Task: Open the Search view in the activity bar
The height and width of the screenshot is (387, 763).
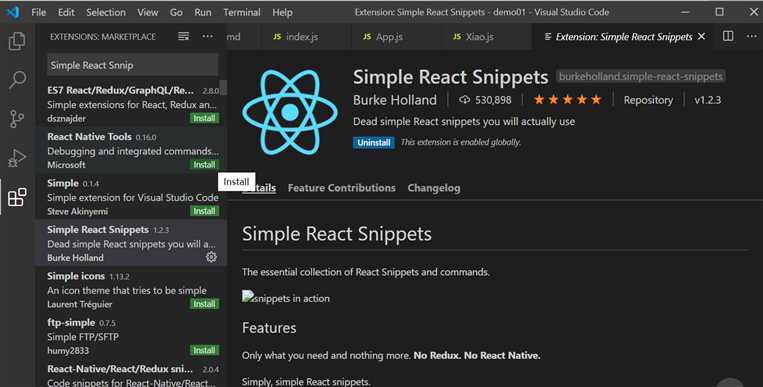Action: click(x=17, y=79)
